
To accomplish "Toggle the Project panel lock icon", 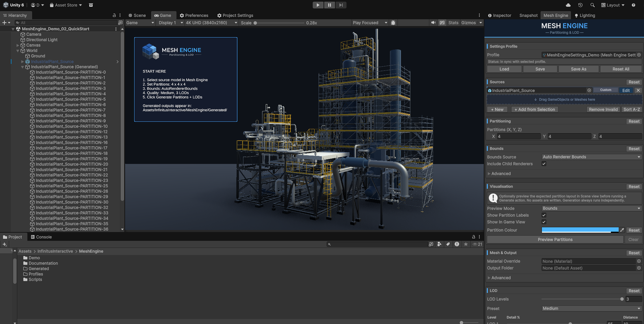I will click(x=474, y=237).
